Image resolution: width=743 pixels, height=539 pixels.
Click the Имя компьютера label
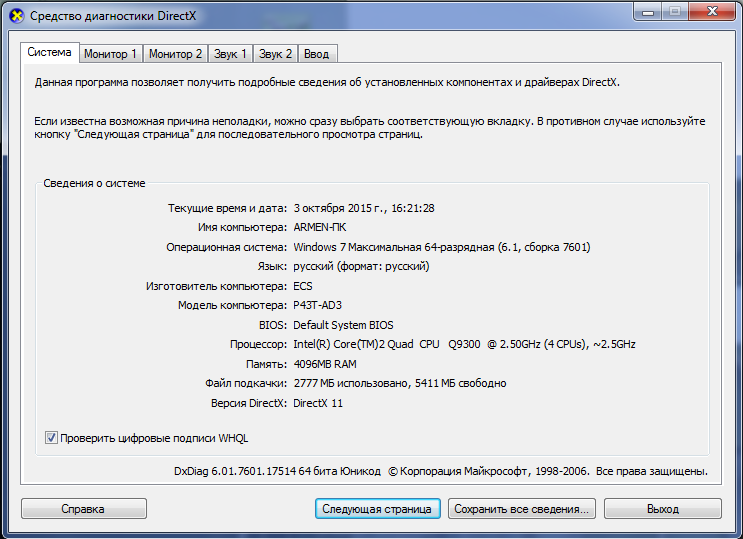coord(242,228)
